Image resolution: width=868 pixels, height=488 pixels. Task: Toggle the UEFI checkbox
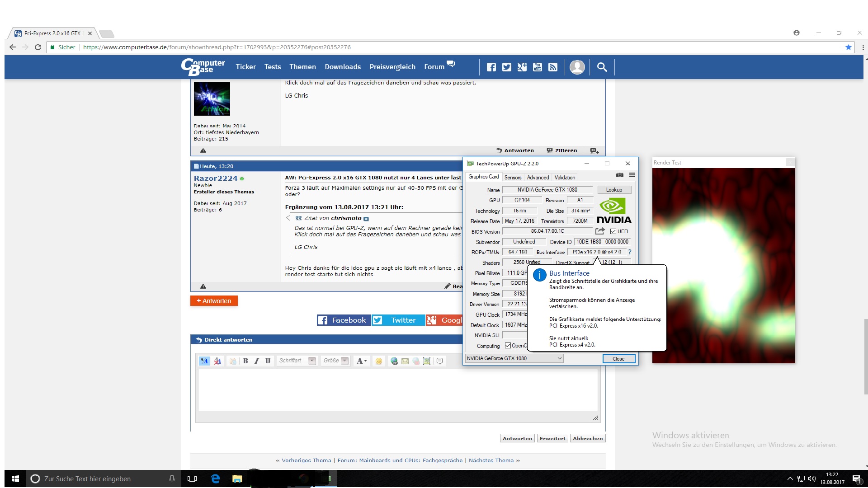[x=613, y=231]
